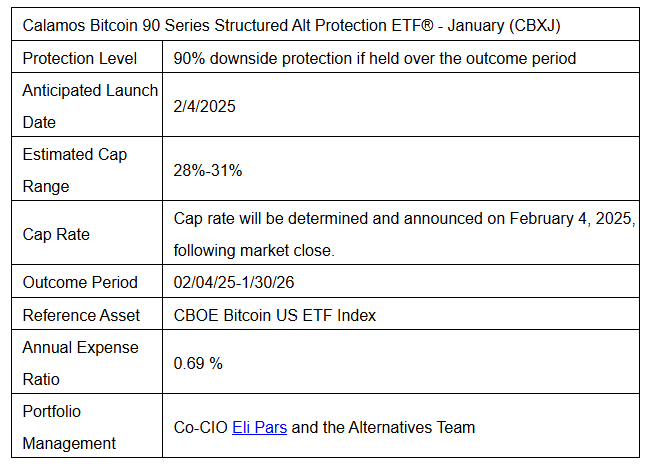Select the Anticipated Launch Date label
Image resolution: width=650 pixels, height=464 pixels.
[90, 106]
